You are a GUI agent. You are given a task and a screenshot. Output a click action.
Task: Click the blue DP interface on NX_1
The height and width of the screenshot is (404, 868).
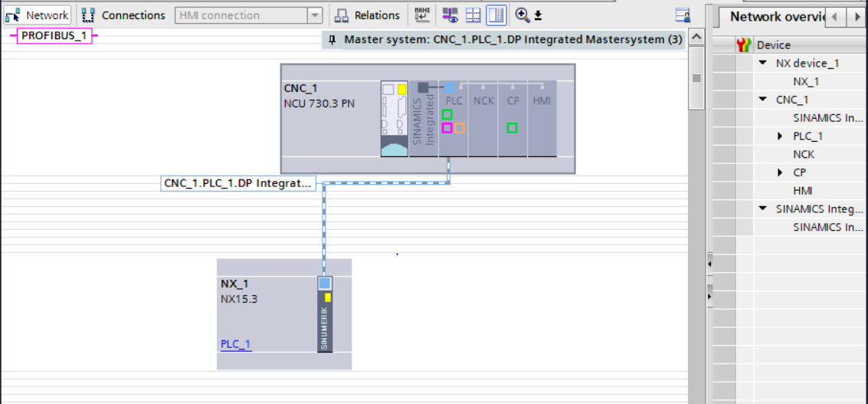click(x=325, y=283)
